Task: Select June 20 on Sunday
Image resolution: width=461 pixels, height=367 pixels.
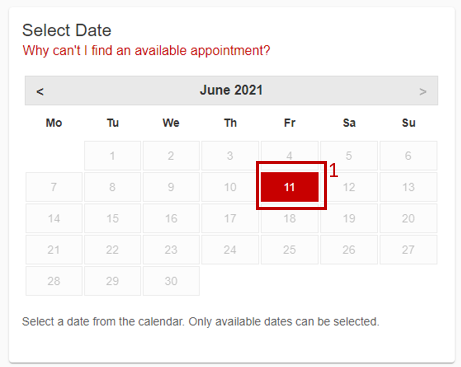Action: [408, 218]
